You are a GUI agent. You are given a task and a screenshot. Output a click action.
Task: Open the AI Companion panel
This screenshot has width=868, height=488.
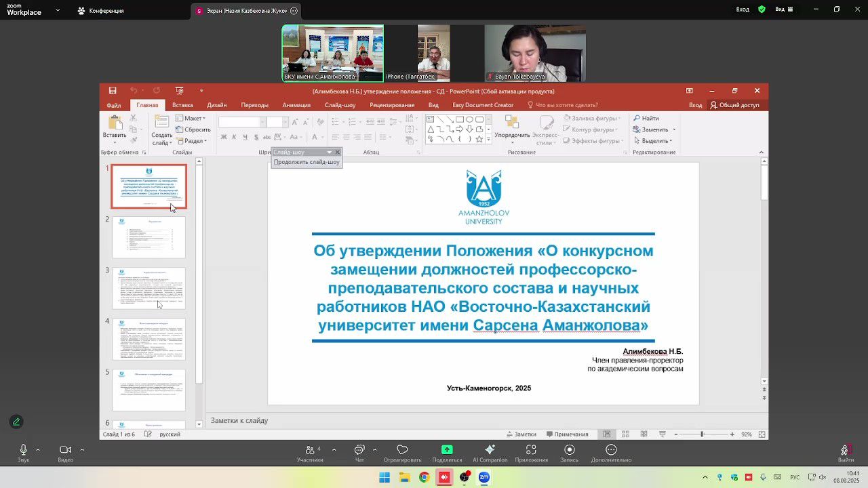click(490, 450)
